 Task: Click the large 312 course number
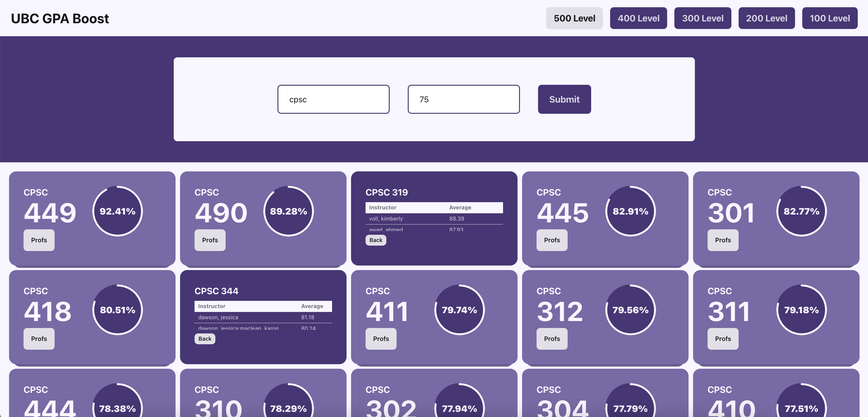point(560,312)
